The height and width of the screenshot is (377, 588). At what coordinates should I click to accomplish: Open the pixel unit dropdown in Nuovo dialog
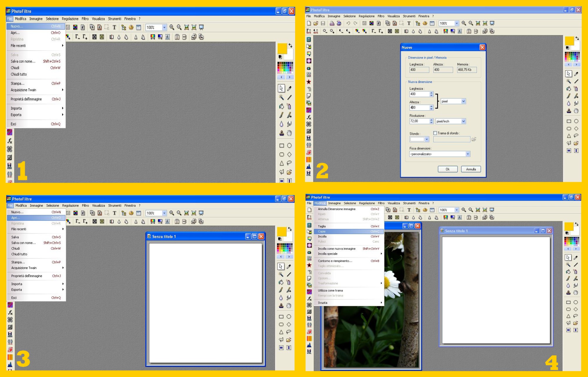coord(463,101)
